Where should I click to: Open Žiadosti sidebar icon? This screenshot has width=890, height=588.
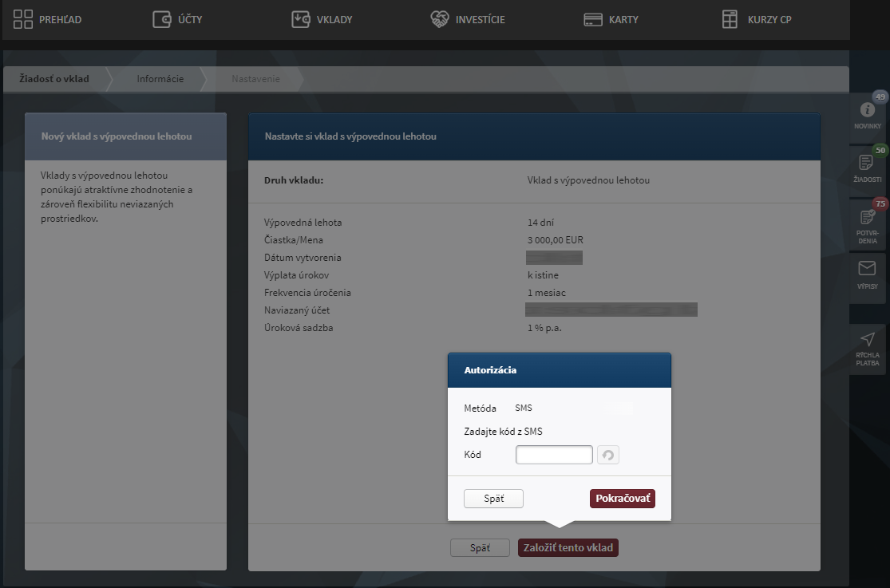[867, 163]
